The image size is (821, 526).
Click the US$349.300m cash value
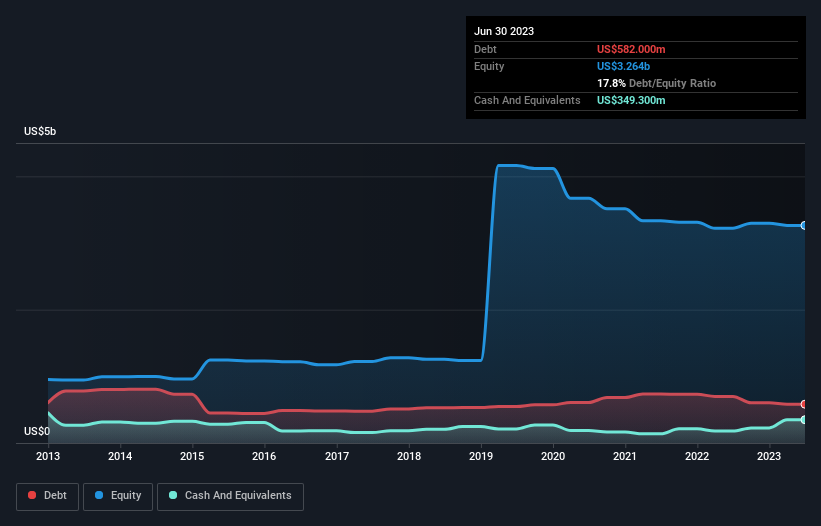pyautogui.click(x=631, y=100)
